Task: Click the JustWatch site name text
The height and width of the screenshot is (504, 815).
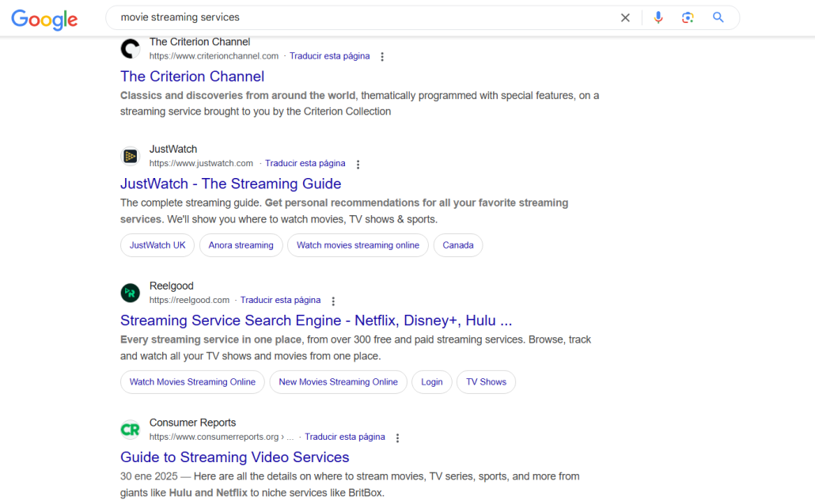Action: [173, 149]
